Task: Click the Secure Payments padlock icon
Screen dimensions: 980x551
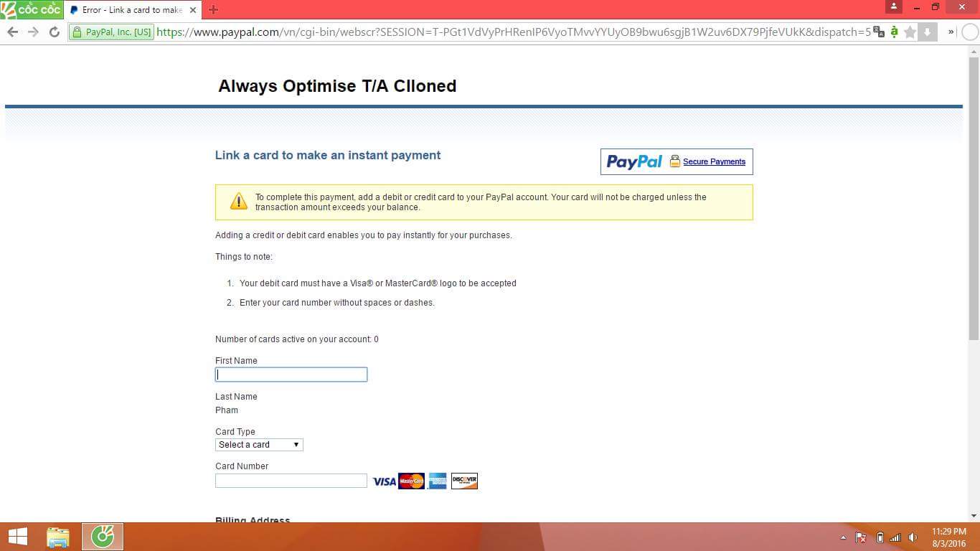Action: 674,161
